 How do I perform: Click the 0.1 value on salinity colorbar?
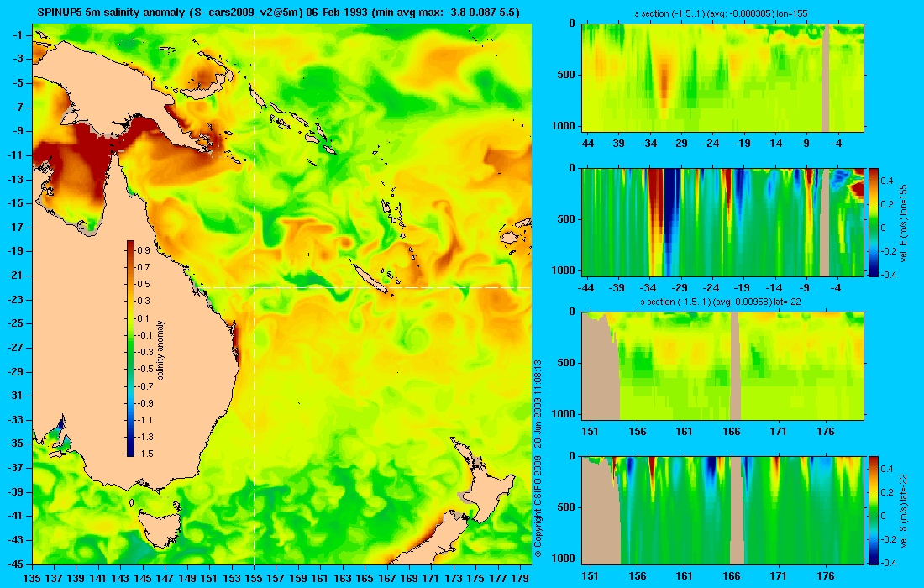[x=144, y=318]
